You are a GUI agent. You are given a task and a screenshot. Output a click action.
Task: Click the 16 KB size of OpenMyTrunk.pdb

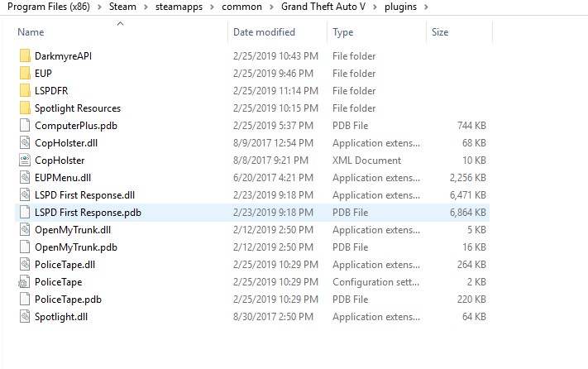474,247
